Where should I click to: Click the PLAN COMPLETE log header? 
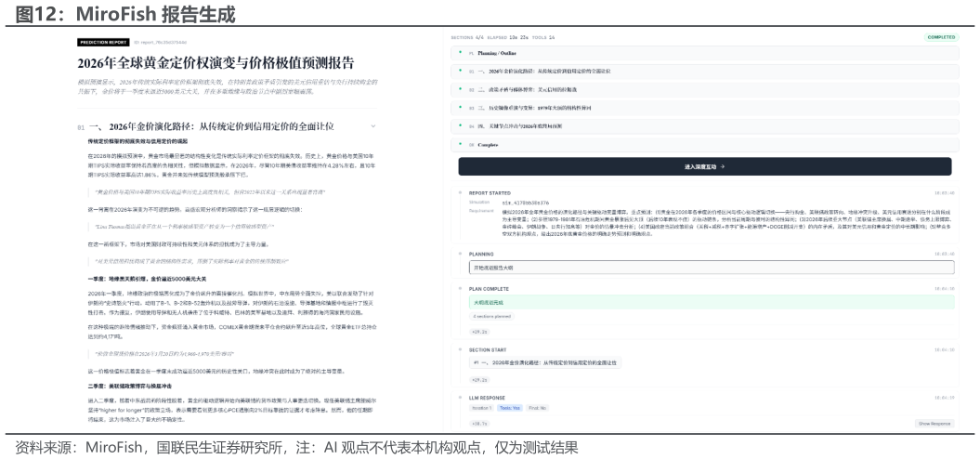point(489,289)
